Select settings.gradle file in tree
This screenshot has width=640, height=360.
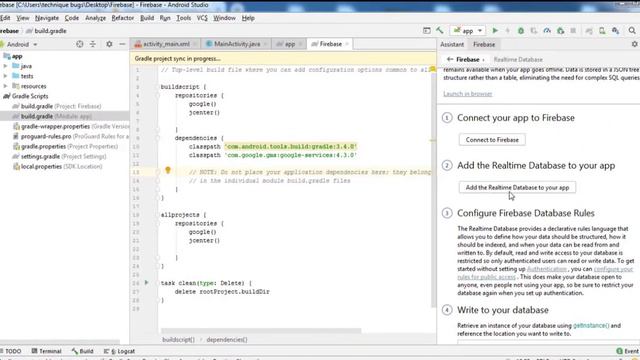coord(59,156)
